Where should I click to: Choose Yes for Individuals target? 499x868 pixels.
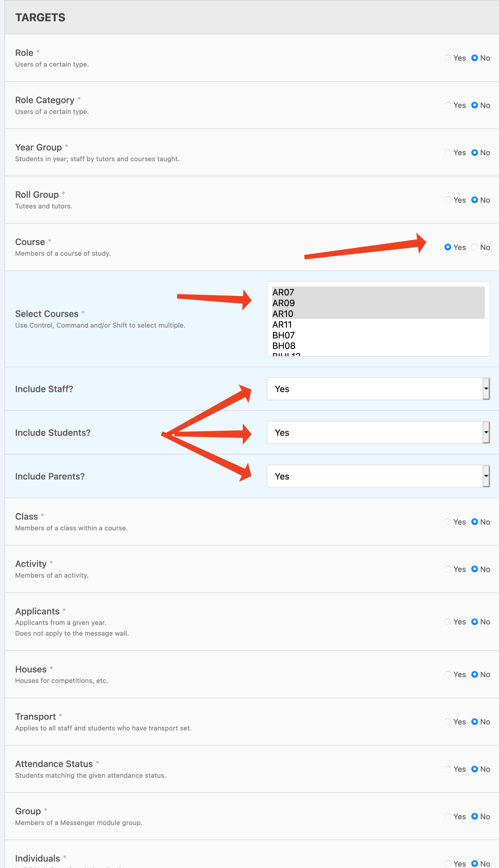(448, 863)
